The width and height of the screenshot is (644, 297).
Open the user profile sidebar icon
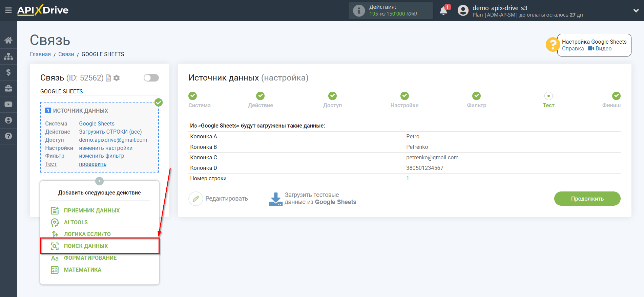[x=8, y=120]
